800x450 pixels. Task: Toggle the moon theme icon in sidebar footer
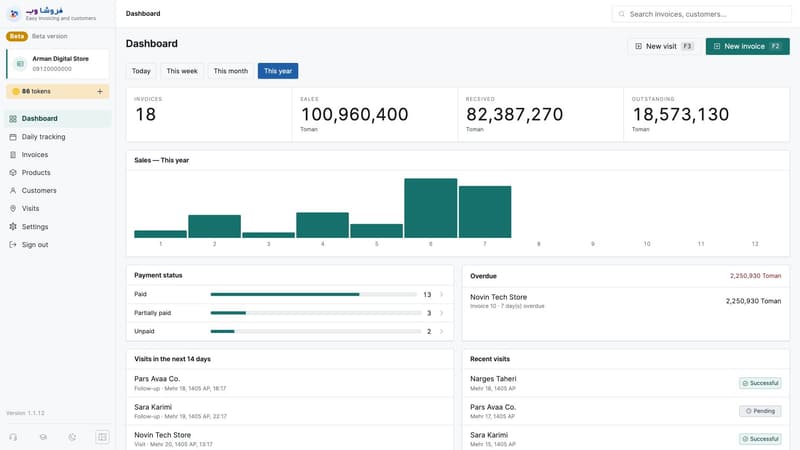pyautogui.click(x=72, y=437)
